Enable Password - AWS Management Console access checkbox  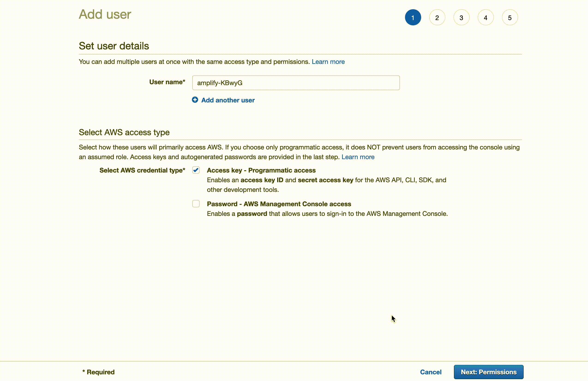tap(196, 204)
